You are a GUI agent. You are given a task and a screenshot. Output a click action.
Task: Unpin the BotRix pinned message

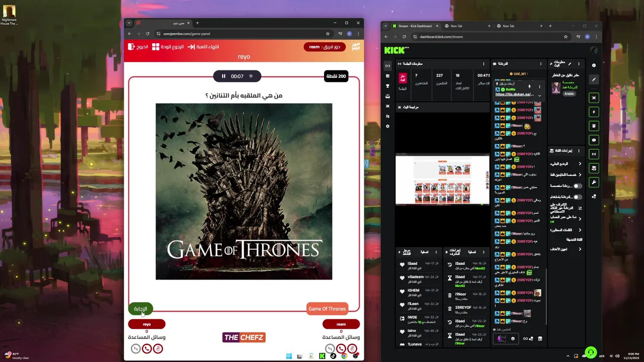(x=529, y=86)
